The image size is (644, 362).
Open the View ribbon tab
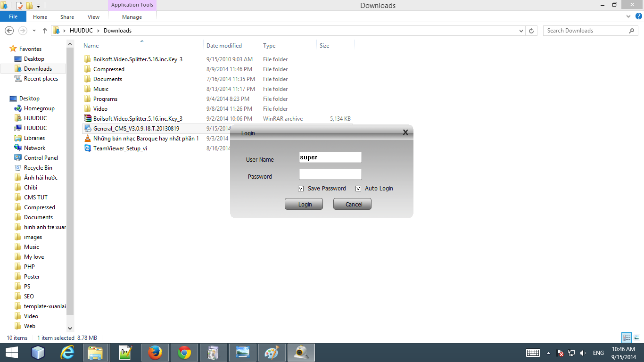[94, 16]
